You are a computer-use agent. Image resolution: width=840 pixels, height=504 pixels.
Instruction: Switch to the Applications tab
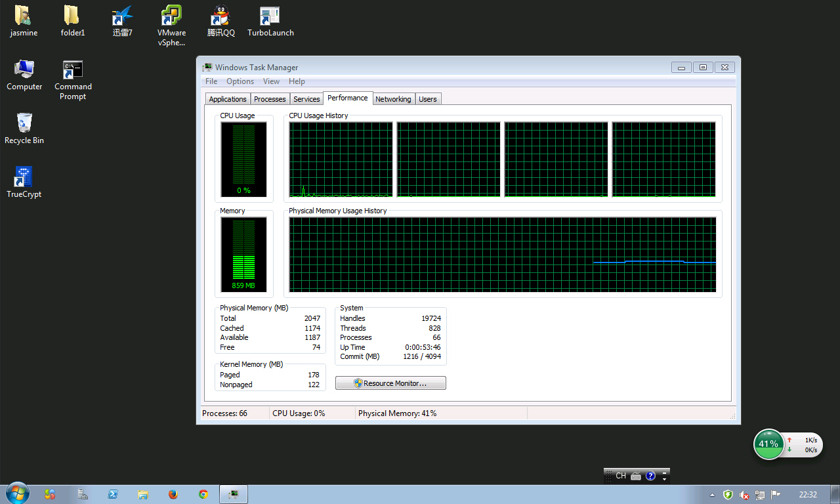(228, 99)
